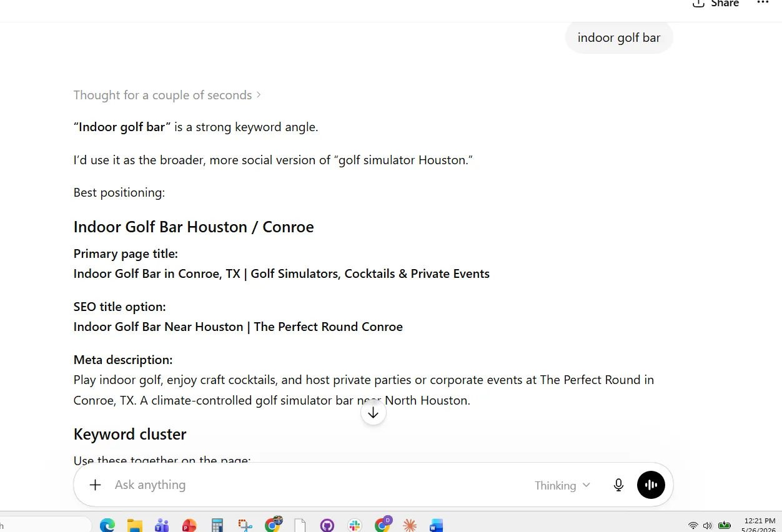Open the three-dot more options menu

[x=763, y=3]
